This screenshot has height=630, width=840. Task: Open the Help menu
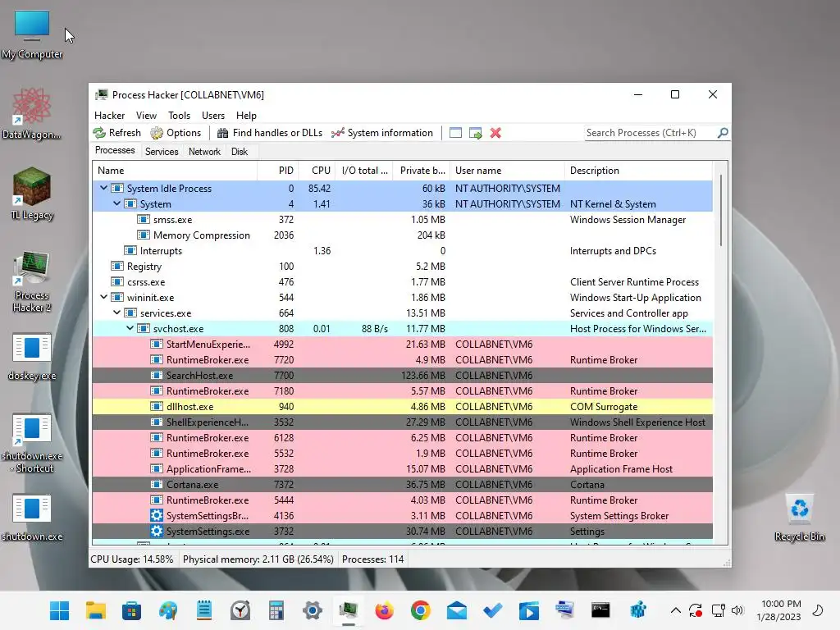[x=246, y=116]
